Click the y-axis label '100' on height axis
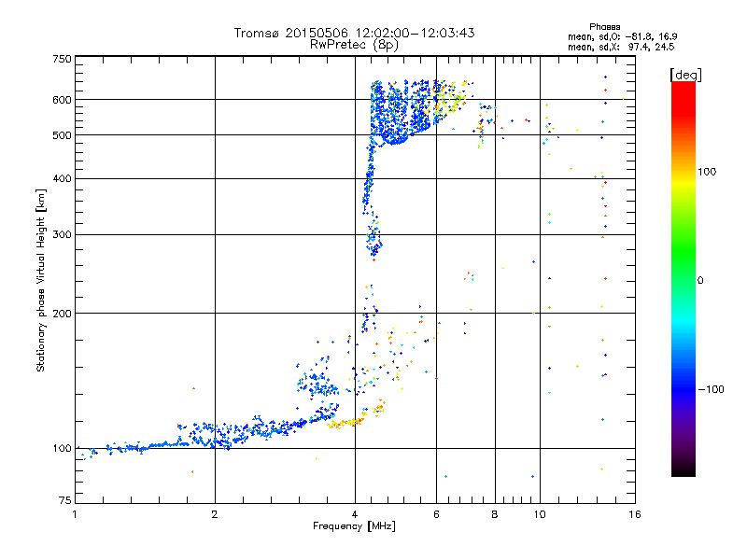Screen dimensions: 747x560 (x=63, y=449)
